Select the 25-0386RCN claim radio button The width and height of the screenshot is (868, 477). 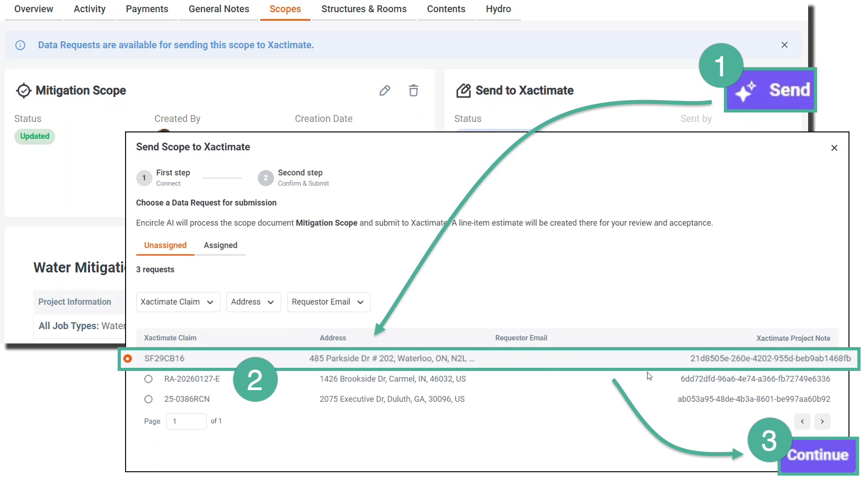tap(148, 399)
